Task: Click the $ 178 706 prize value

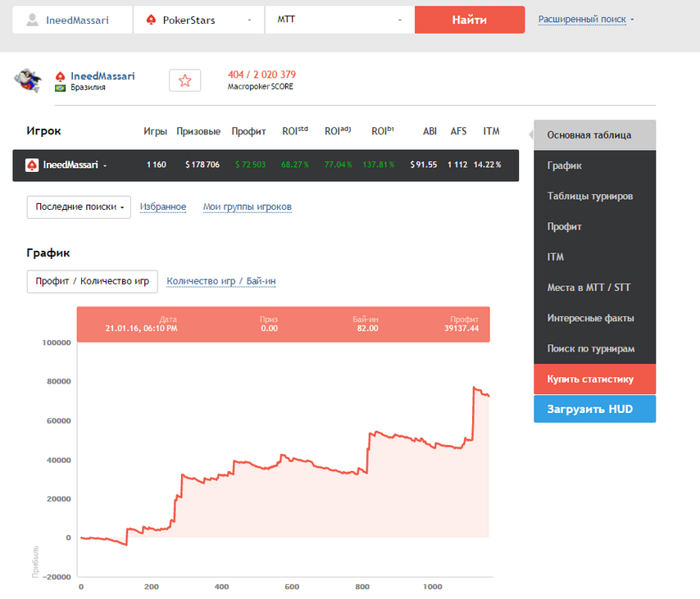Action: click(202, 165)
